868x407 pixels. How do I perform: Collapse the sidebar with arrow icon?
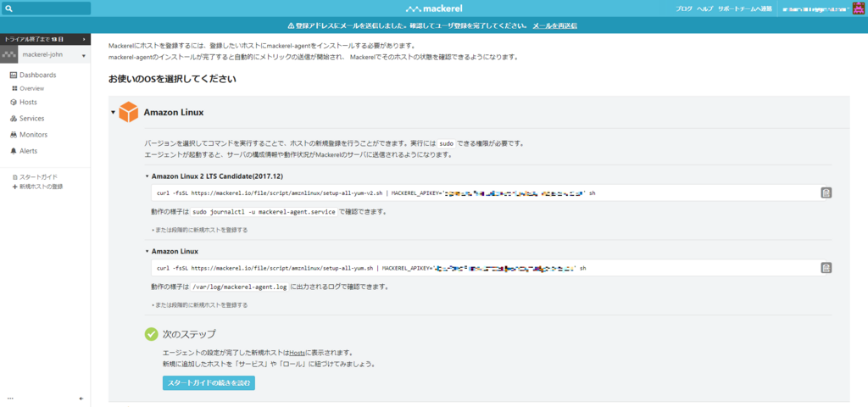(x=81, y=399)
